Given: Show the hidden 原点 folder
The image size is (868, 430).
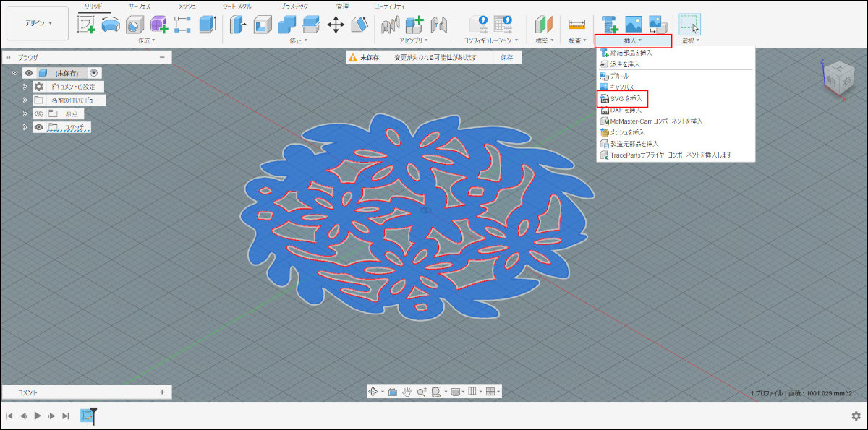Looking at the screenshot, I should 39,113.
